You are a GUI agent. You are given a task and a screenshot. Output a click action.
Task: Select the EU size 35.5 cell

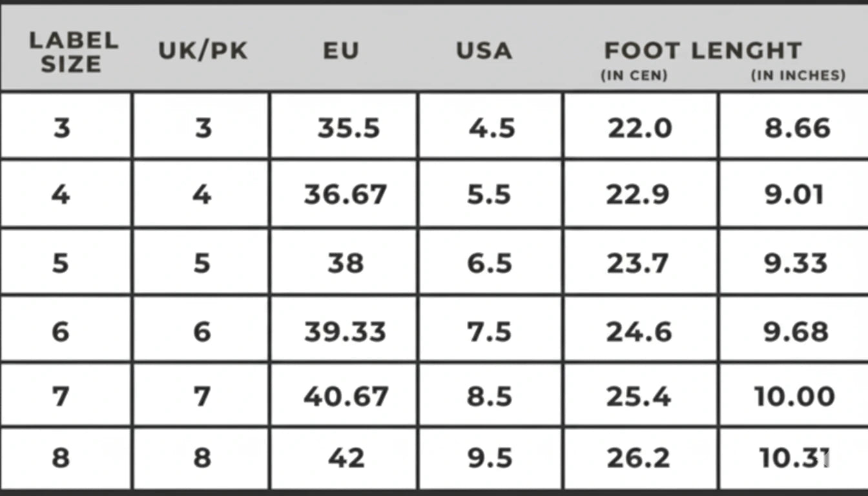click(x=349, y=128)
